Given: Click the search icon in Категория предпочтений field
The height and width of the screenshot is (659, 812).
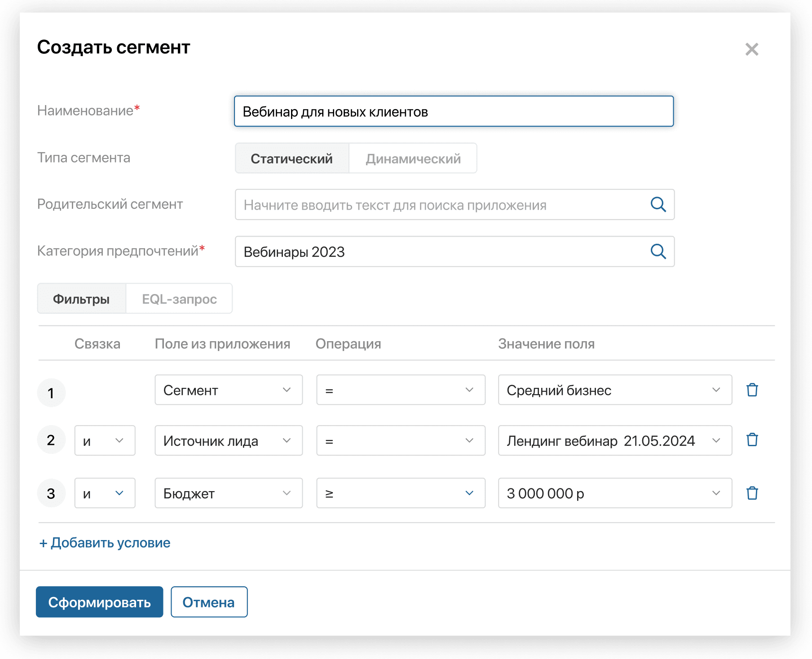Looking at the screenshot, I should pyautogui.click(x=658, y=251).
